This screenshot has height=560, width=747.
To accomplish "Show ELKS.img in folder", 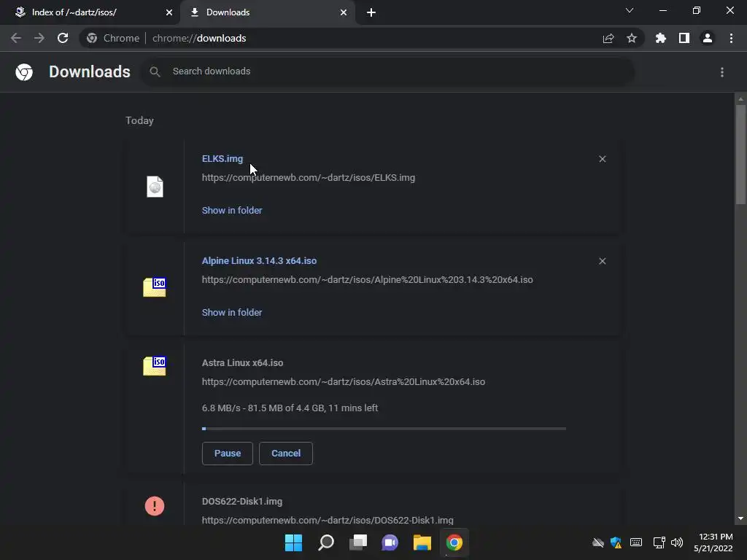I will coord(232,210).
